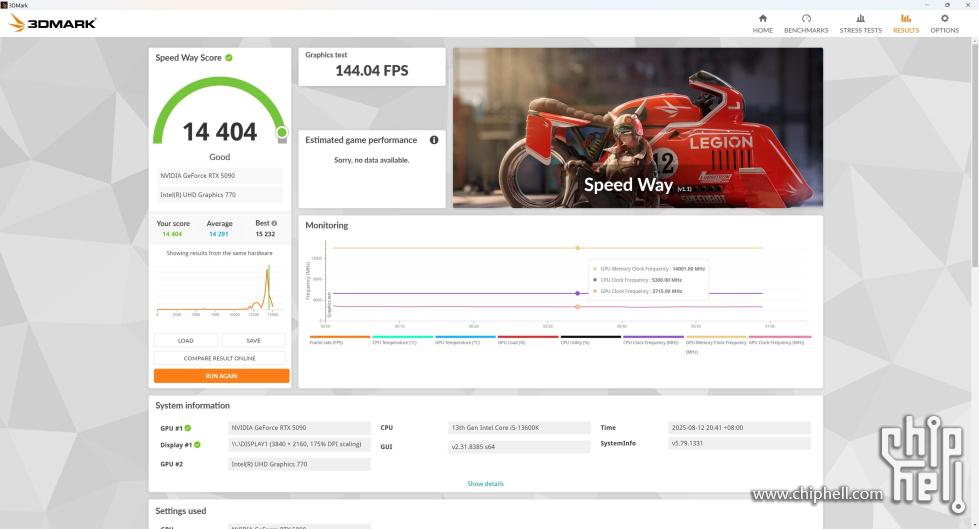The image size is (979, 529).
Task: Open Stress Tests section
Action: pos(860,24)
